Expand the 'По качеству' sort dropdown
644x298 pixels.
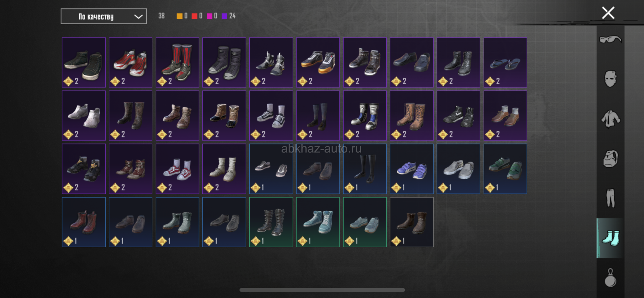(x=104, y=16)
